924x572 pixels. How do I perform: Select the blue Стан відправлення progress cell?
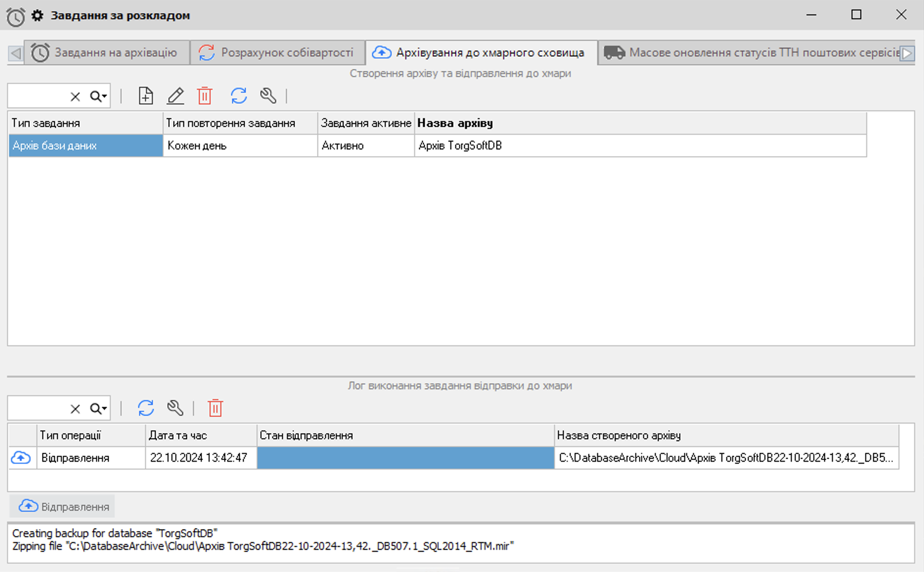point(405,458)
